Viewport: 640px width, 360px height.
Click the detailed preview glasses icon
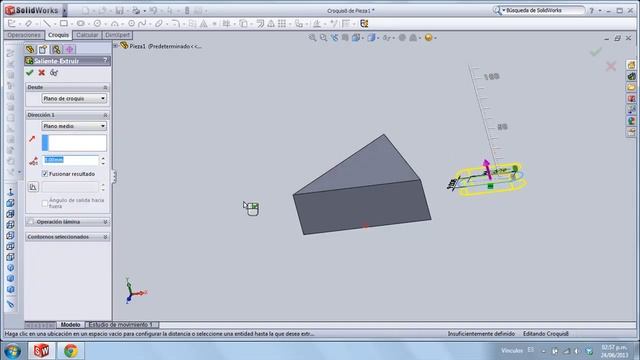click(53, 73)
